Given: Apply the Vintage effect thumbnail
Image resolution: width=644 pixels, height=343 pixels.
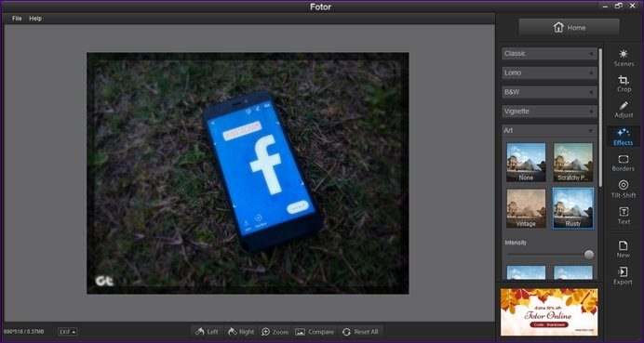Looking at the screenshot, I should coord(526,208).
